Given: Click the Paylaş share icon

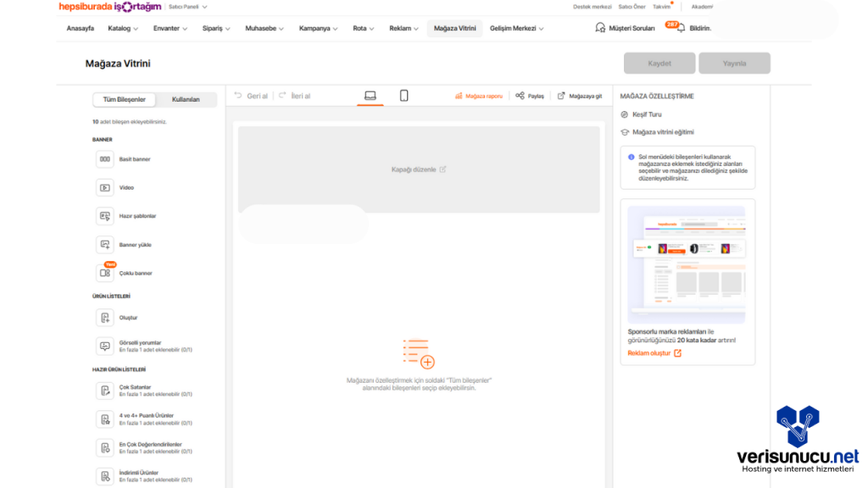Looking at the screenshot, I should 520,96.
